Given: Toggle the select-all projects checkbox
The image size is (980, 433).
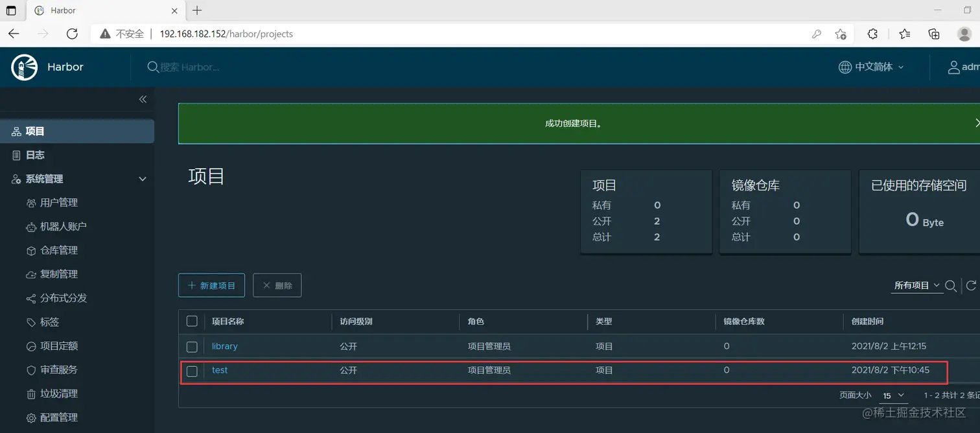Looking at the screenshot, I should click(192, 321).
